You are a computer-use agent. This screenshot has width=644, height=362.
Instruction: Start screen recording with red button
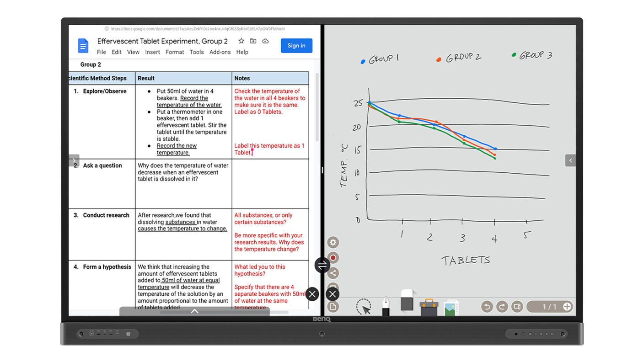coord(333,258)
